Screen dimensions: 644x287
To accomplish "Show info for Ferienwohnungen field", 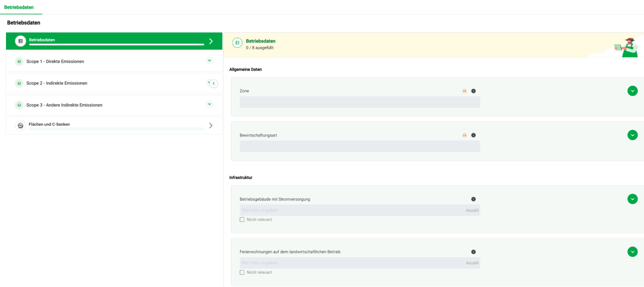I will [474, 252].
